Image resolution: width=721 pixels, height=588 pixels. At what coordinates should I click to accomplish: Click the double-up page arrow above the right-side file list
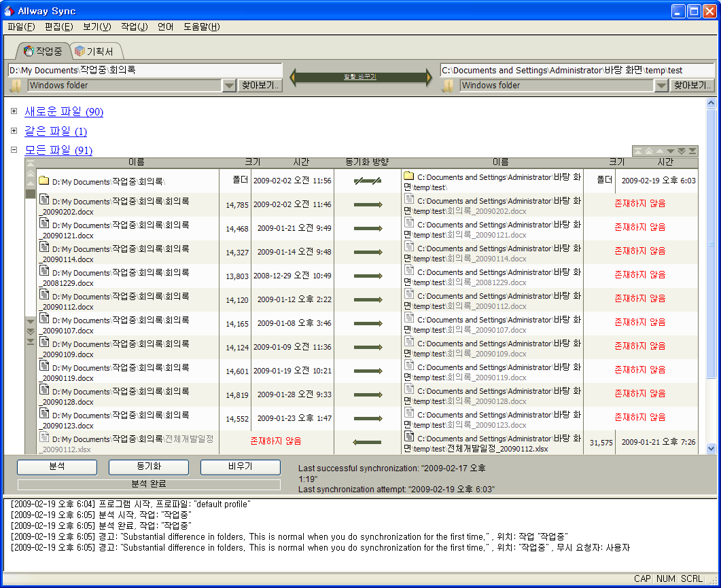tap(649, 151)
